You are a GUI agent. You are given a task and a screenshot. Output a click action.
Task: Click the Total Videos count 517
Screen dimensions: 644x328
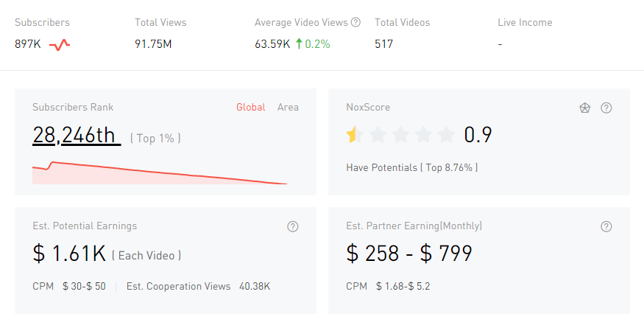(383, 44)
